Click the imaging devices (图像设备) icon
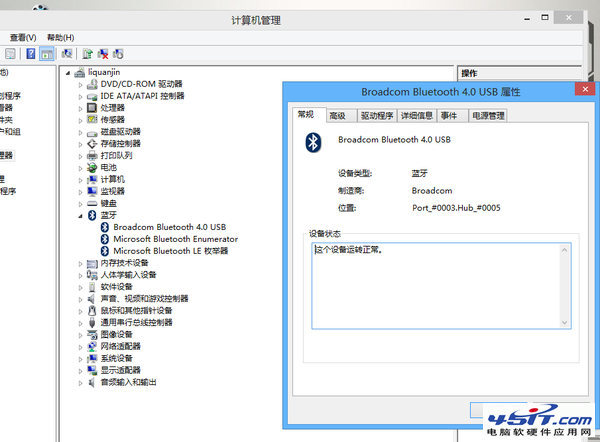The height and width of the screenshot is (442, 600). pyautogui.click(x=92, y=334)
